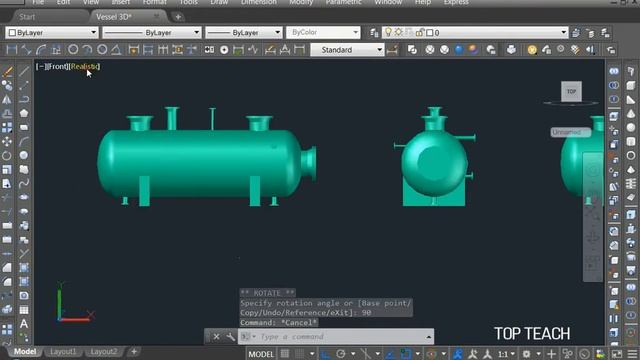The height and width of the screenshot is (360, 640).
Task: Click the [Front] view control label
Action: coord(57,66)
